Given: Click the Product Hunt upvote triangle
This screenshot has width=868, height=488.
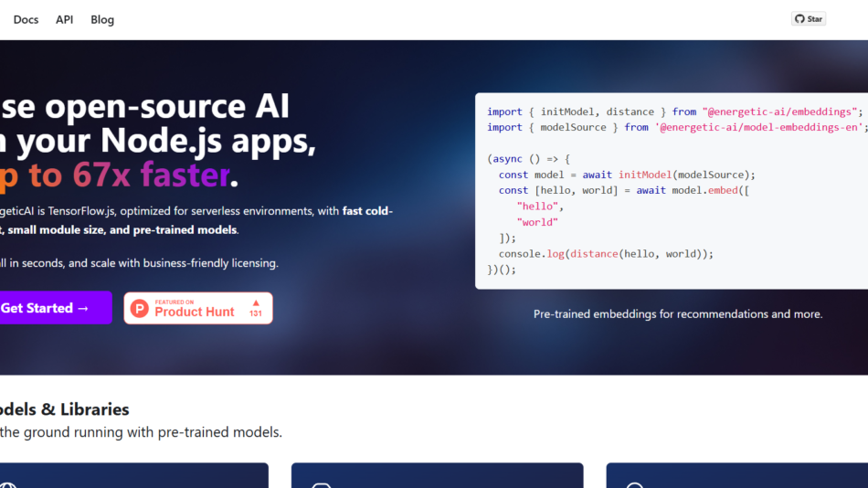Looking at the screenshot, I should click(x=256, y=302).
